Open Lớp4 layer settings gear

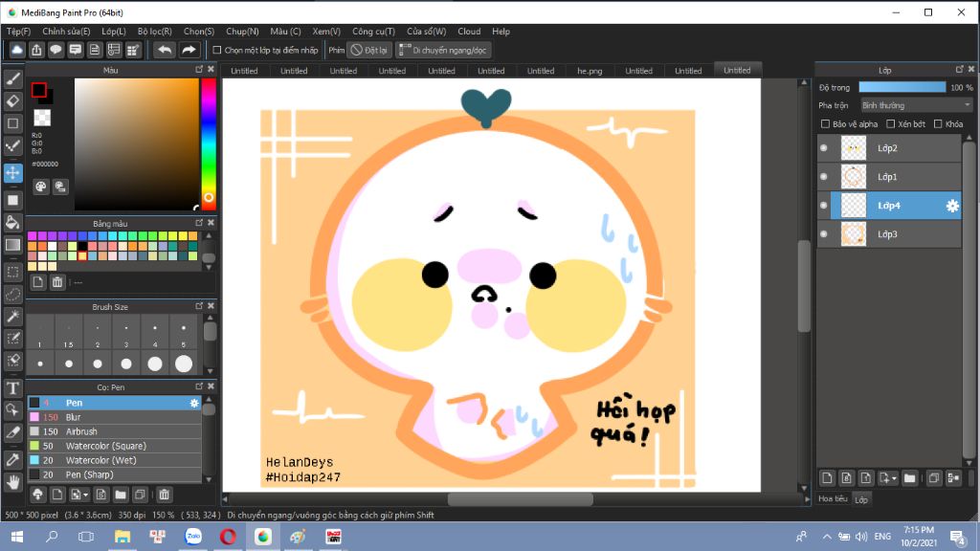click(x=952, y=206)
